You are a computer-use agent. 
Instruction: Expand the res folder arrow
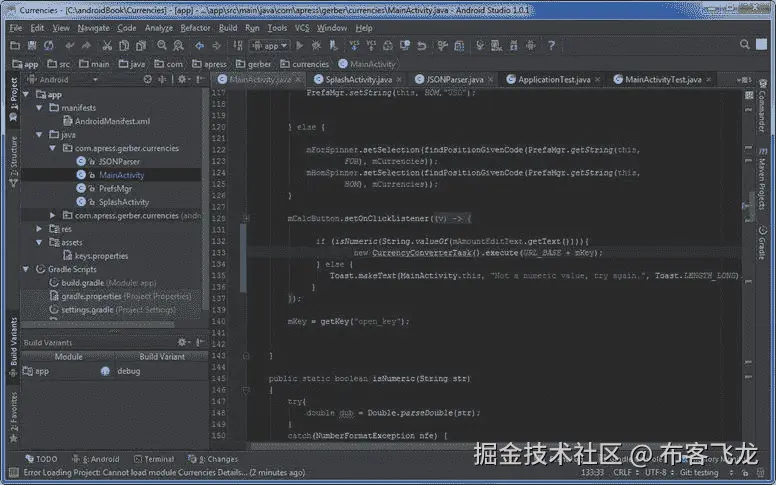point(39,229)
